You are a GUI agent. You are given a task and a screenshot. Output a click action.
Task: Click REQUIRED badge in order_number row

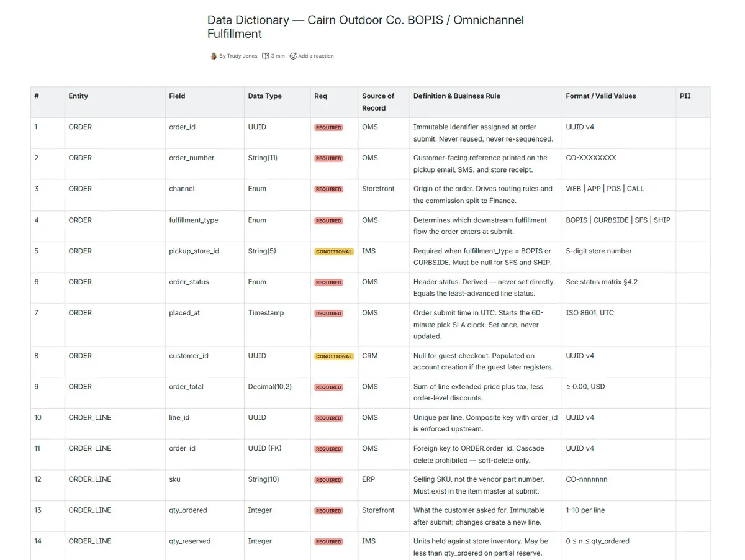coord(328,158)
